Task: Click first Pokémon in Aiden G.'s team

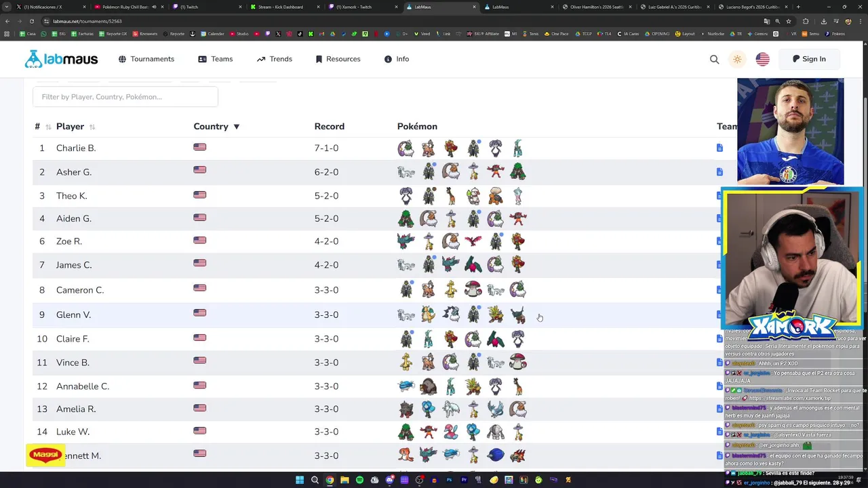Action: pos(406,218)
